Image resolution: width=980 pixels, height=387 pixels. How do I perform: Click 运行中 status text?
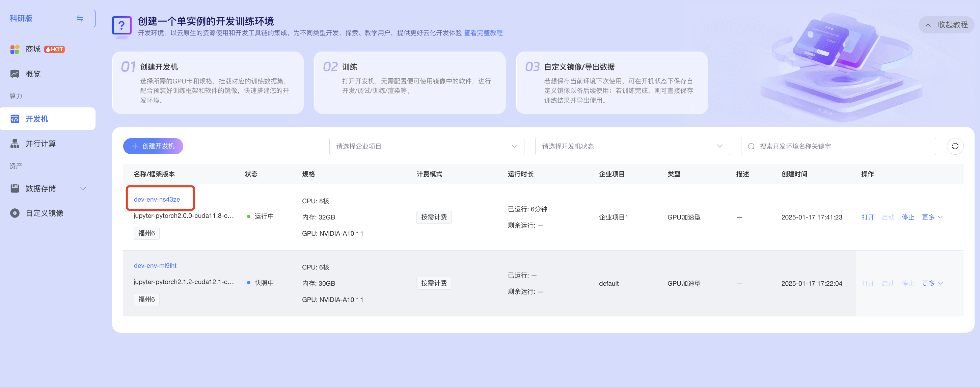point(264,216)
